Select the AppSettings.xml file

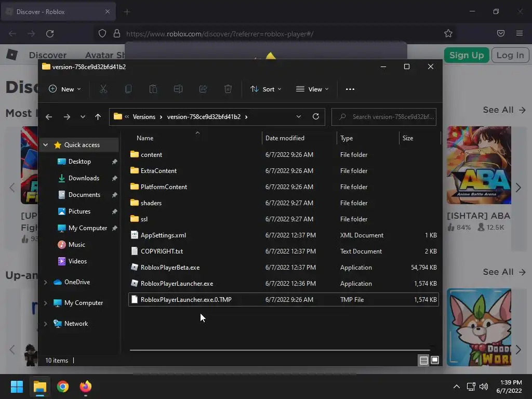(x=283, y=235)
